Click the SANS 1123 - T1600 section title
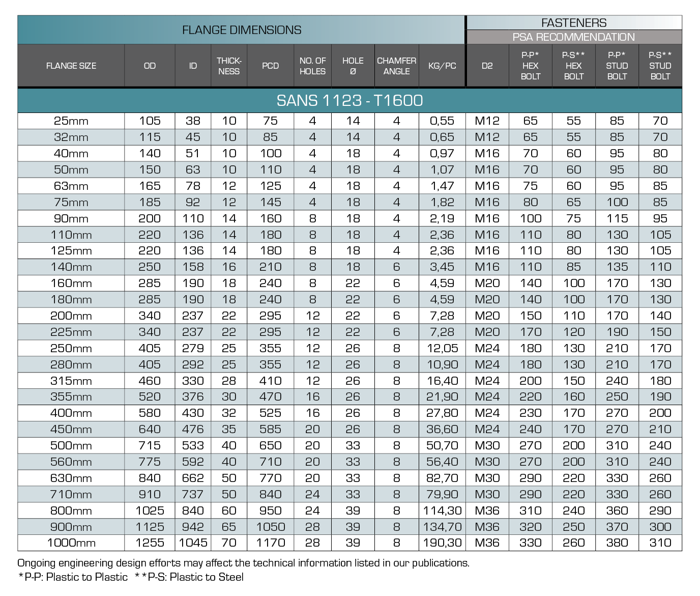 349,100
